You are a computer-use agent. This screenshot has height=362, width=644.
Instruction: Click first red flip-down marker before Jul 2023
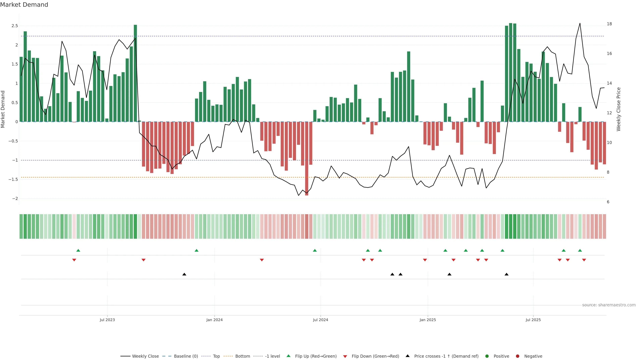click(x=74, y=260)
